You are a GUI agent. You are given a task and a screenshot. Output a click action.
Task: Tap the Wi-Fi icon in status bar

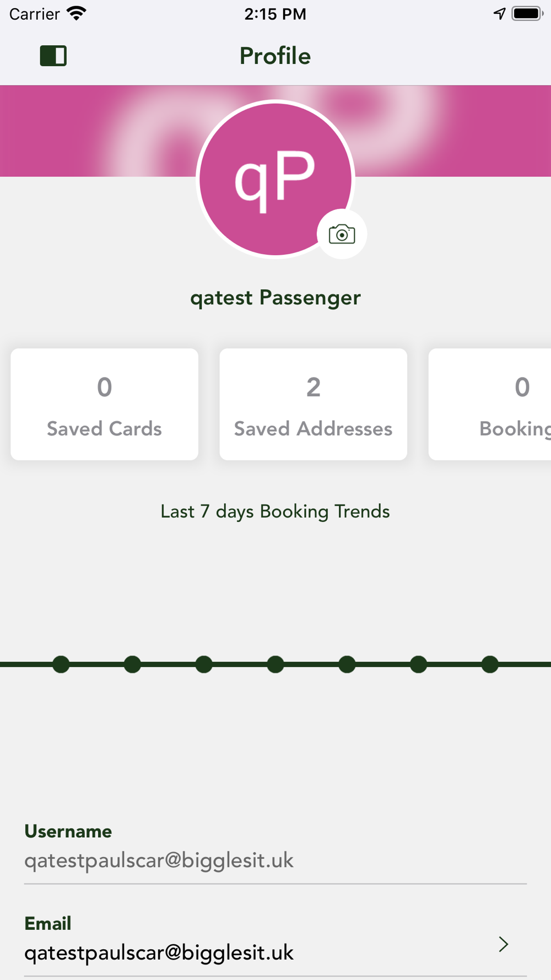tap(77, 13)
